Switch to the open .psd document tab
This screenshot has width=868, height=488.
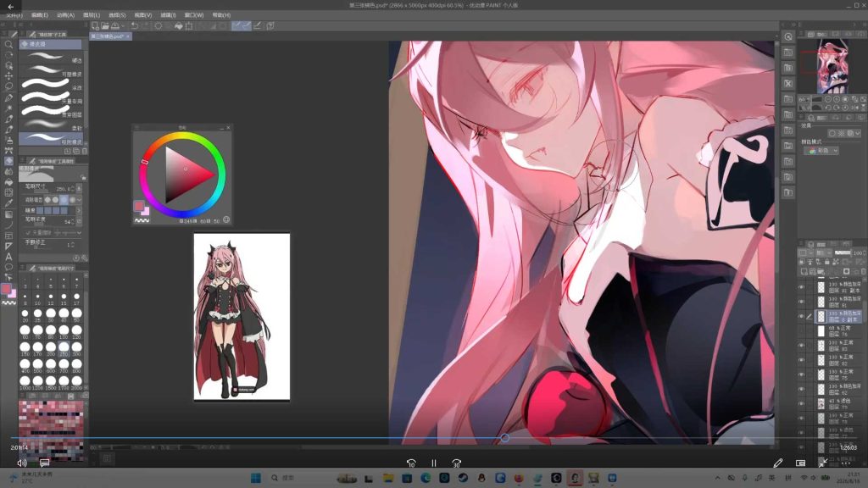coord(110,36)
